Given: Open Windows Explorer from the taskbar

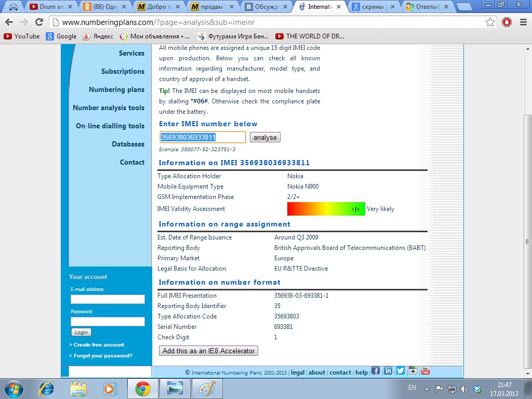Looking at the screenshot, I should (x=78, y=389).
